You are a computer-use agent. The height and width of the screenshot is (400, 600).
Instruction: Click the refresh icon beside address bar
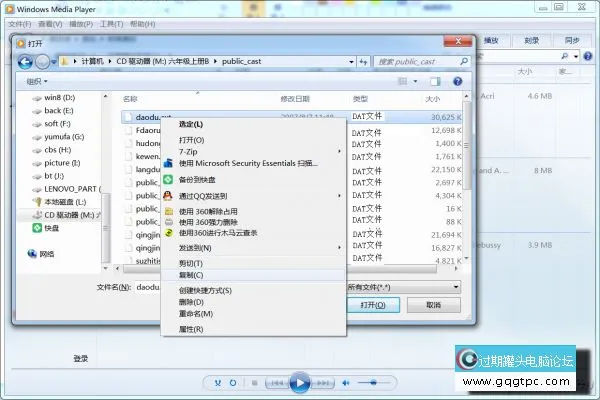(363, 61)
